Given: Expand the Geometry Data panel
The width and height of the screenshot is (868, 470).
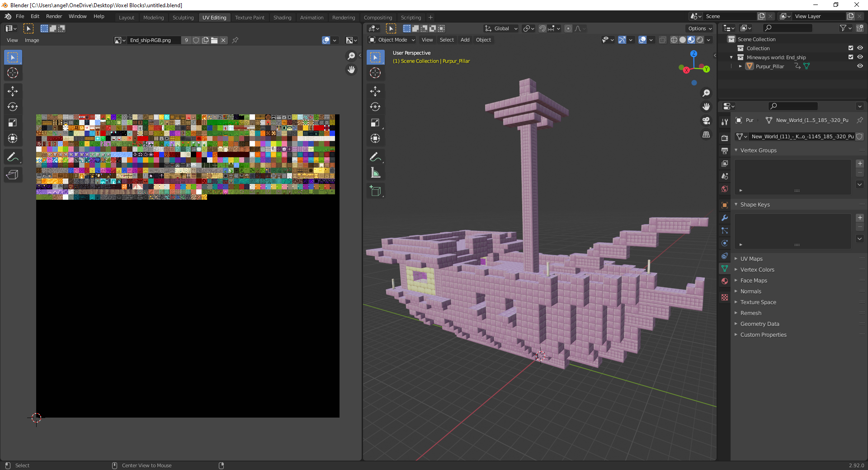Looking at the screenshot, I should coord(759,324).
